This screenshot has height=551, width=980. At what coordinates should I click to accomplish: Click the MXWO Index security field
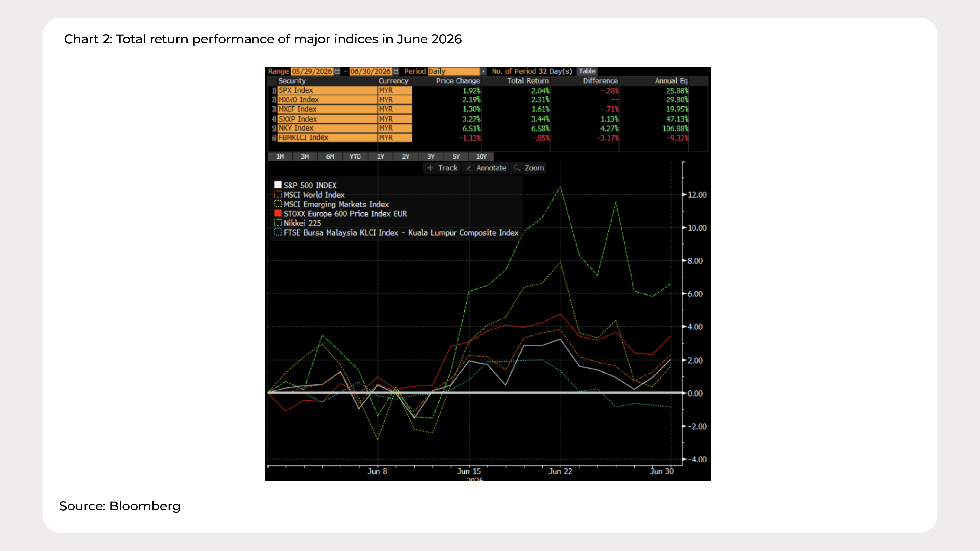pos(327,100)
